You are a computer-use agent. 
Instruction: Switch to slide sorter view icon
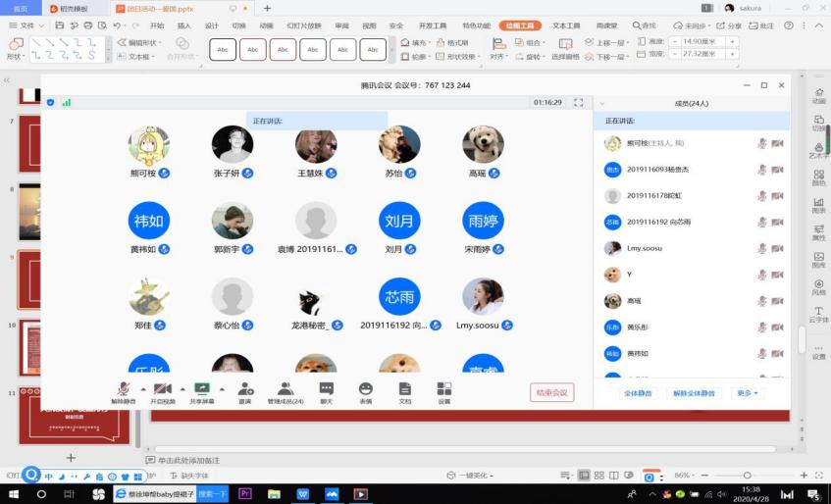tap(598, 476)
